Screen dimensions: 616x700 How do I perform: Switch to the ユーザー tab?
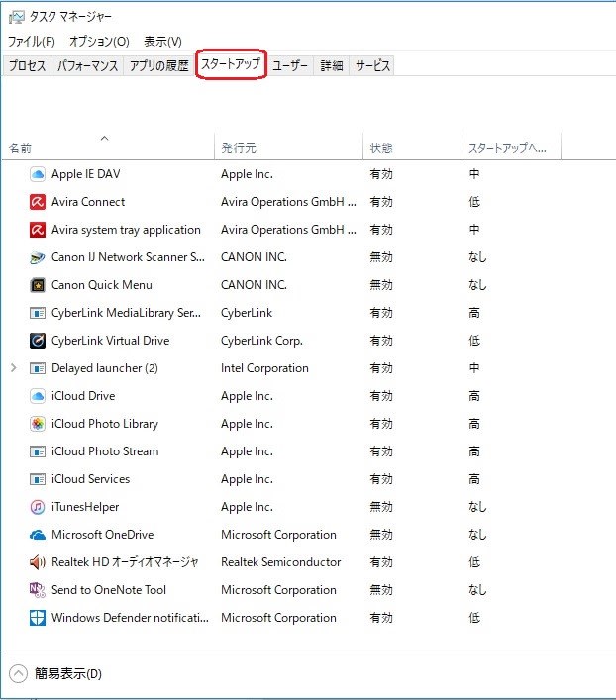pos(290,65)
